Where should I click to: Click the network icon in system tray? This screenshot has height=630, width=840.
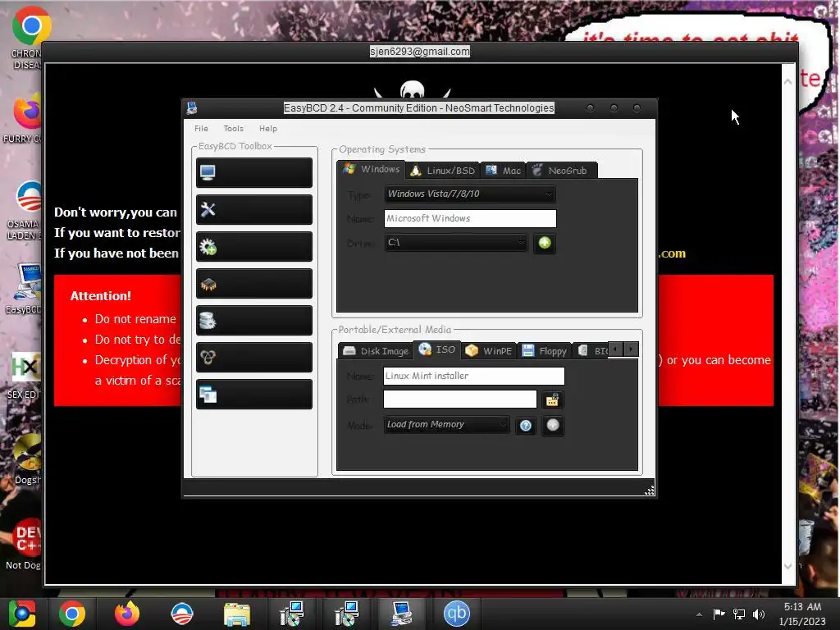[x=739, y=614]
